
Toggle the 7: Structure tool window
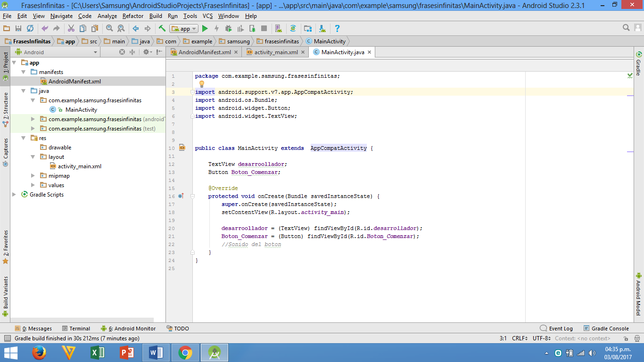[x=5, y=109]
